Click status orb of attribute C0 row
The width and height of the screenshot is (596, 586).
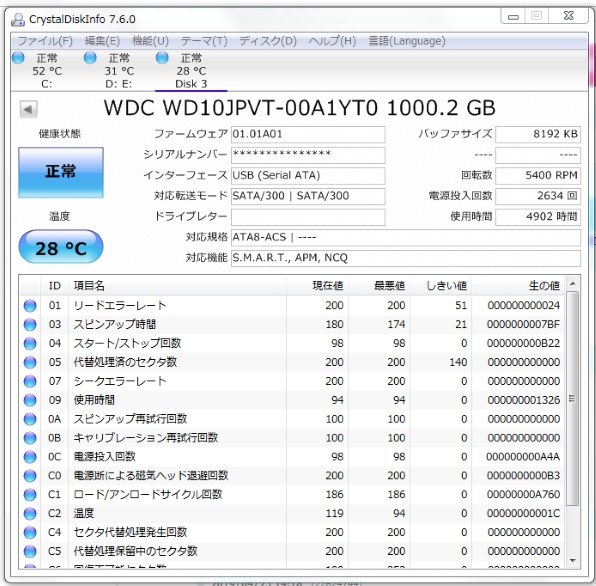pos(30,476)
